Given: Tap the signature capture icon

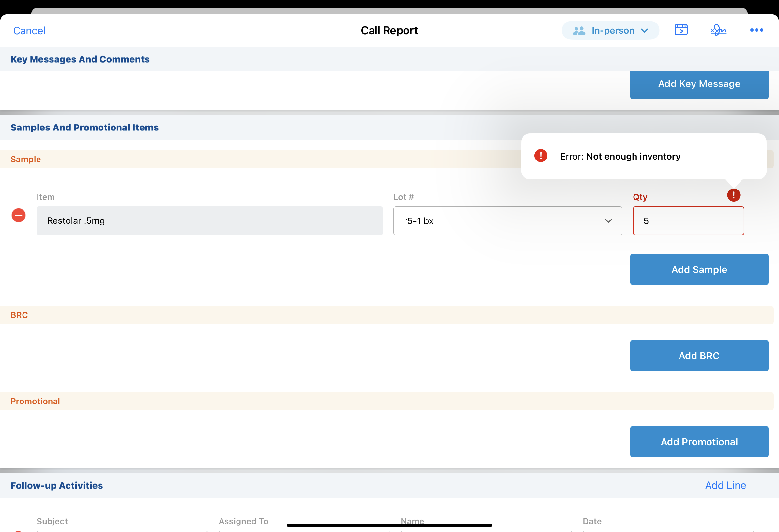Looking at the screenshot, I should coord(718,30).
